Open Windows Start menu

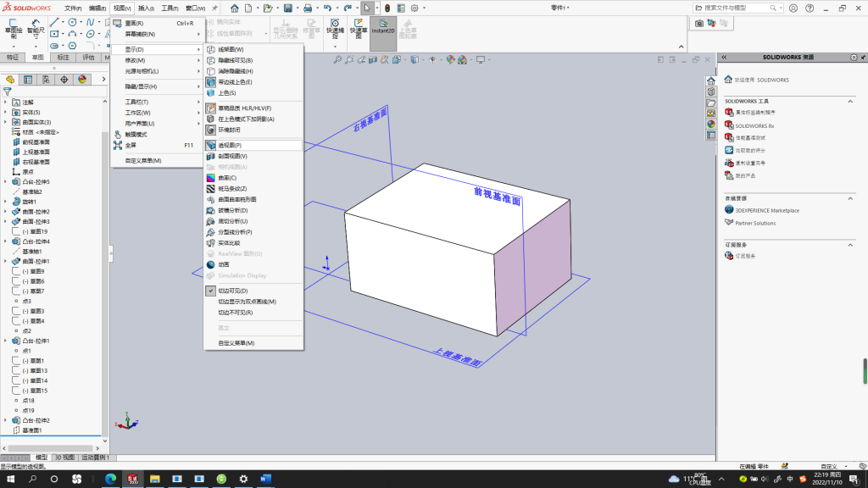click(10, 479)
